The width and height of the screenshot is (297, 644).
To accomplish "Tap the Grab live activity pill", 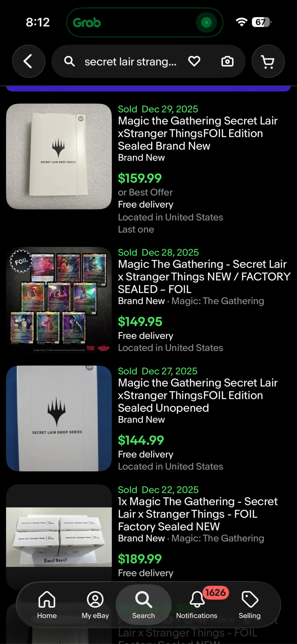I will point(145,22).
